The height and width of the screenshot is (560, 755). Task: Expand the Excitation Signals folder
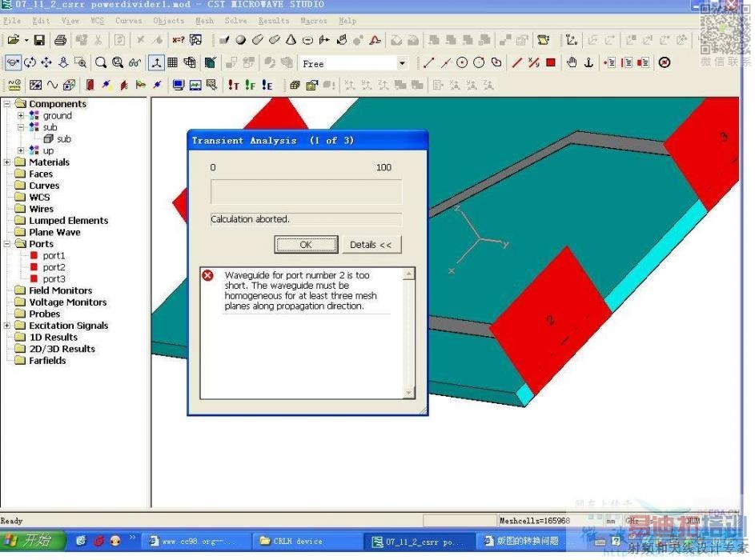click(x=6, y=326)
